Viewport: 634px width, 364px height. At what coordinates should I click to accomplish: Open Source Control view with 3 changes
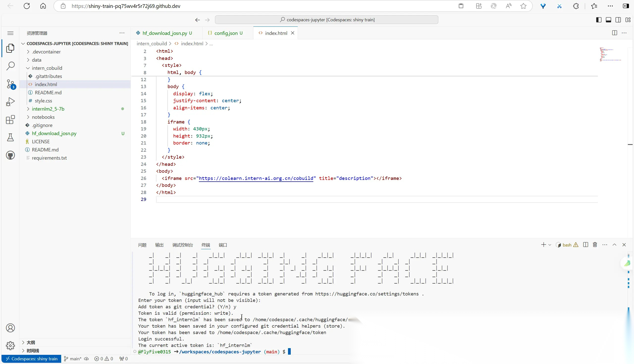point(10,84)
